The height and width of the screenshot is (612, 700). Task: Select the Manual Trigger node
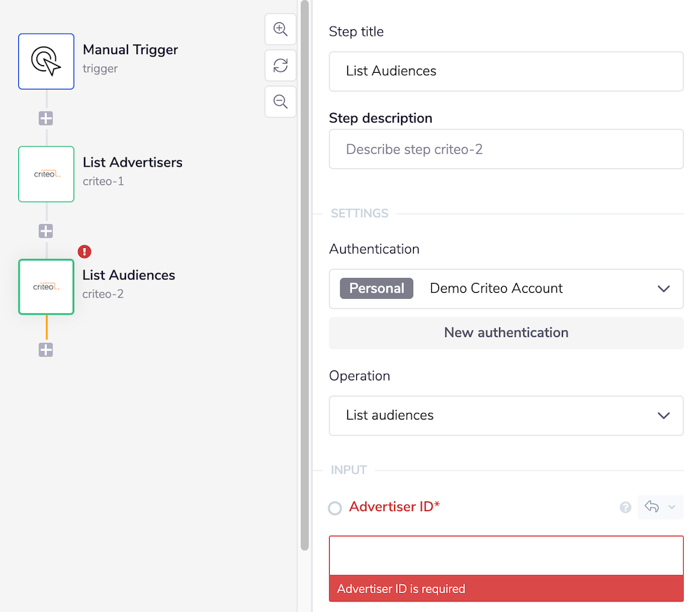[46, 61]
